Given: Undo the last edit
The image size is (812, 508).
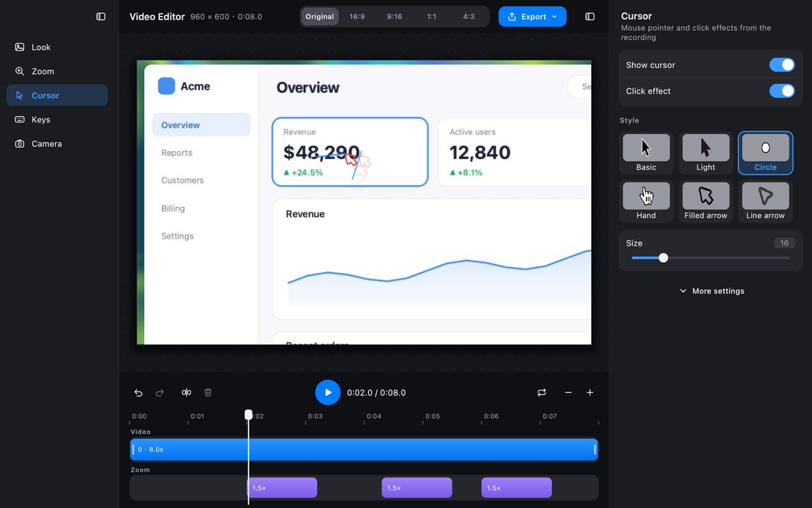Looking at the screenshot, I should point(138,392).
